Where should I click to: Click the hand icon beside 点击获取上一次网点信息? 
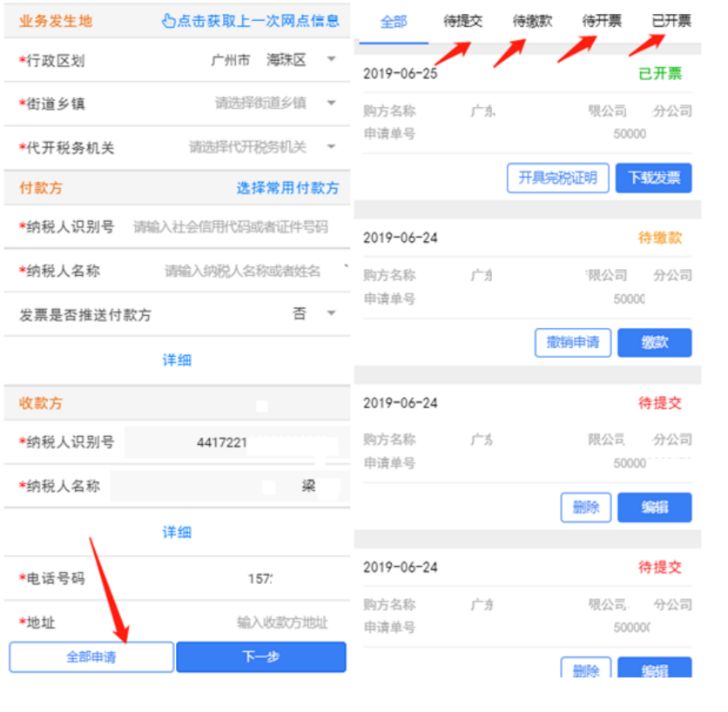pos(169,21)
